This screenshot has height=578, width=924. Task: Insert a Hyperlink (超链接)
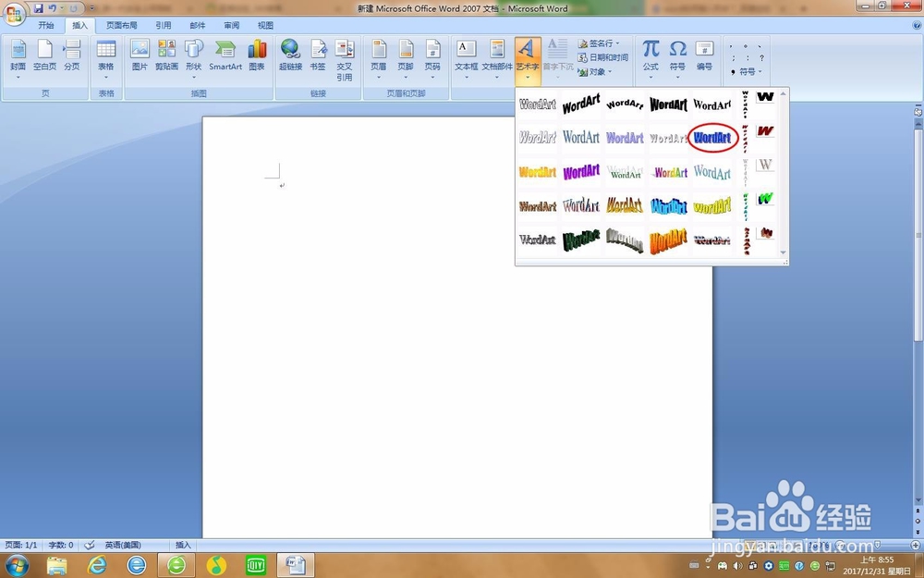click(x=290, y=56)
